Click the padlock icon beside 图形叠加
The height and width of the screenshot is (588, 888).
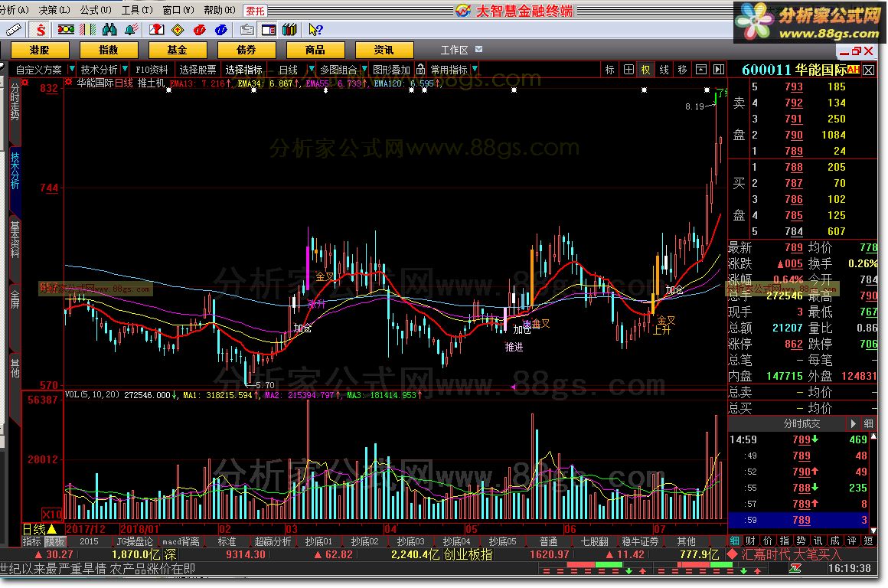point(420,69)
